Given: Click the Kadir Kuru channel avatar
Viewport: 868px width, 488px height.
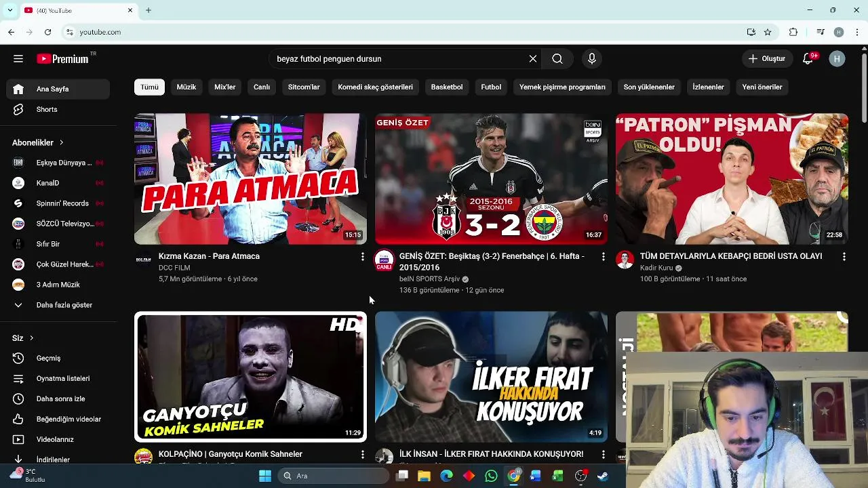Looking at the screenshot, I should click(x=625, y=260).
